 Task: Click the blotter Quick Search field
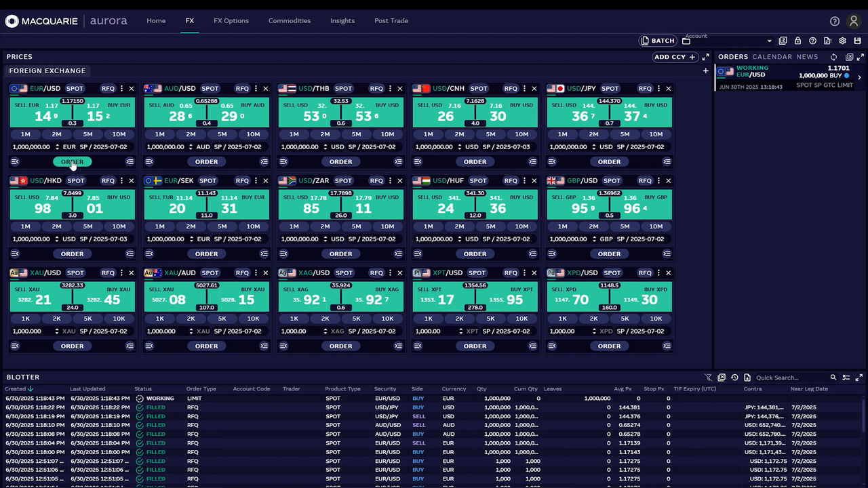[790, 378]
